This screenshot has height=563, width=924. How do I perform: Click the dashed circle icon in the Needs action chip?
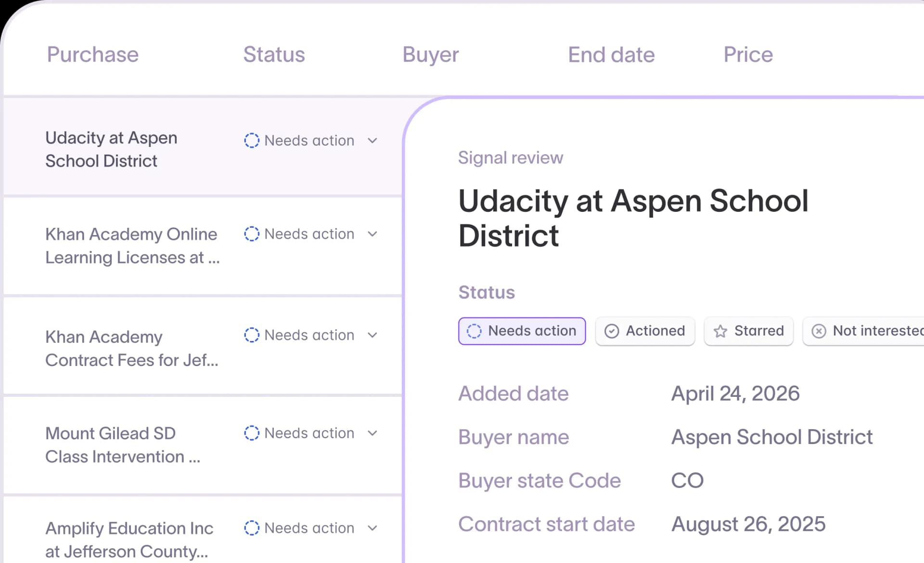(474, 331)
